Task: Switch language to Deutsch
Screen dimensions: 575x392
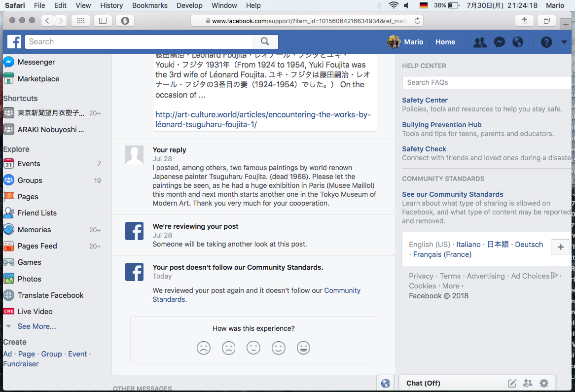Action: click(529, 245)
